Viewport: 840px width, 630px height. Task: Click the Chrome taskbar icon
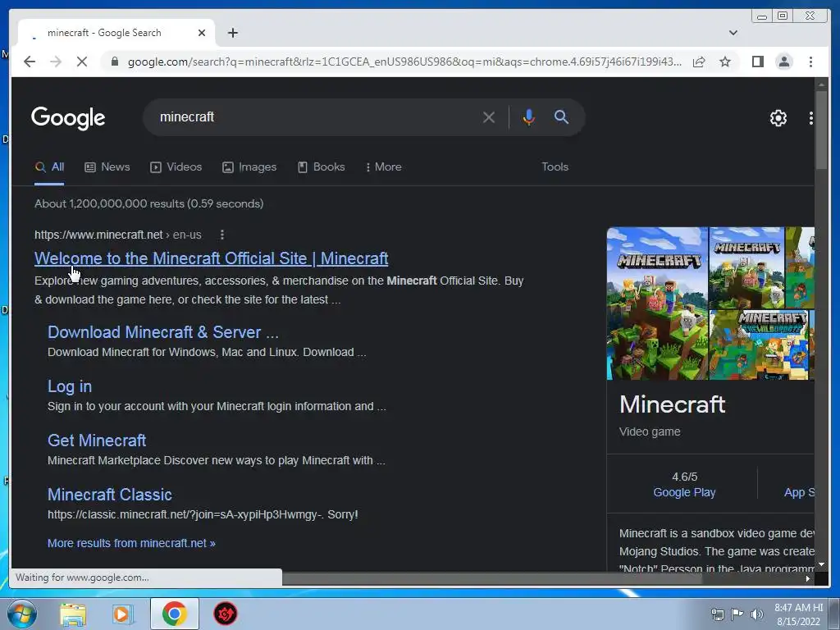click(174, 614)
